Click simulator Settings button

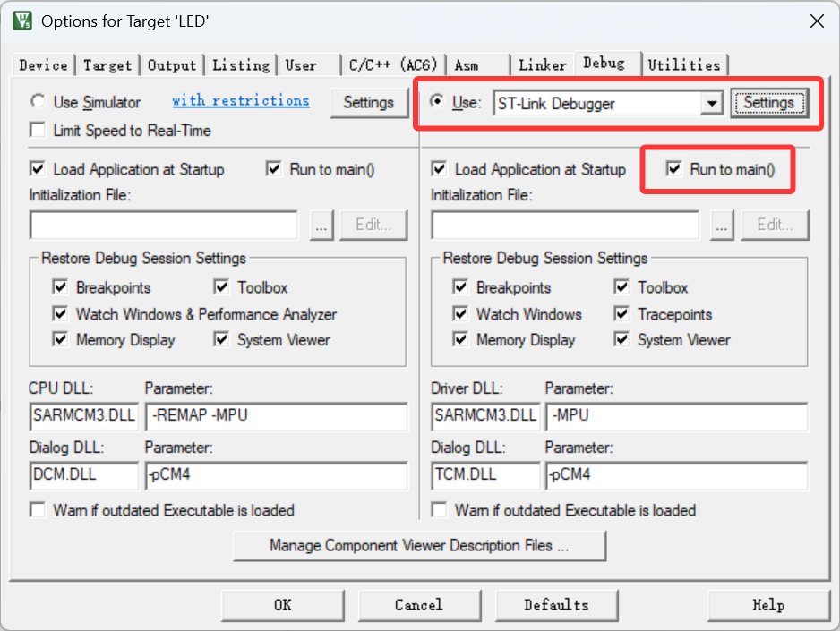pyautogui.click(x=368, y=103)
